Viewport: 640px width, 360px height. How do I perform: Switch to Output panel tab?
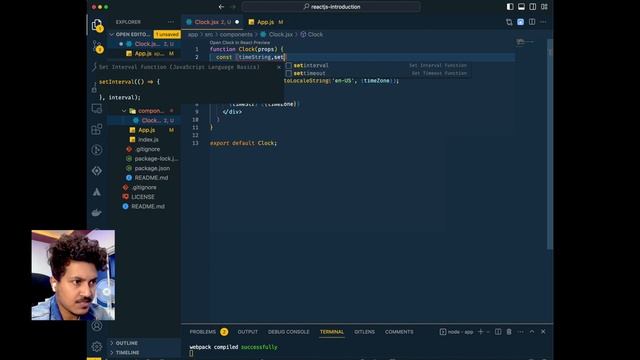247,332
